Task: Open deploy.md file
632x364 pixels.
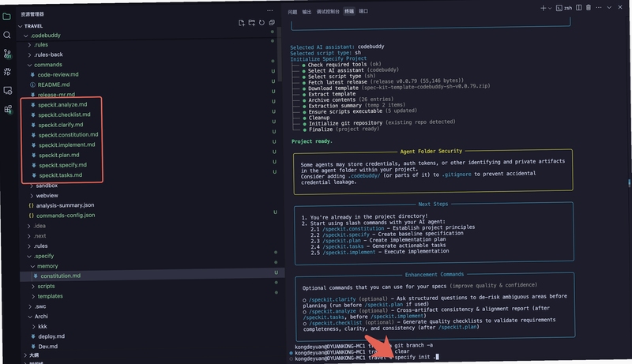Action: 51,336
